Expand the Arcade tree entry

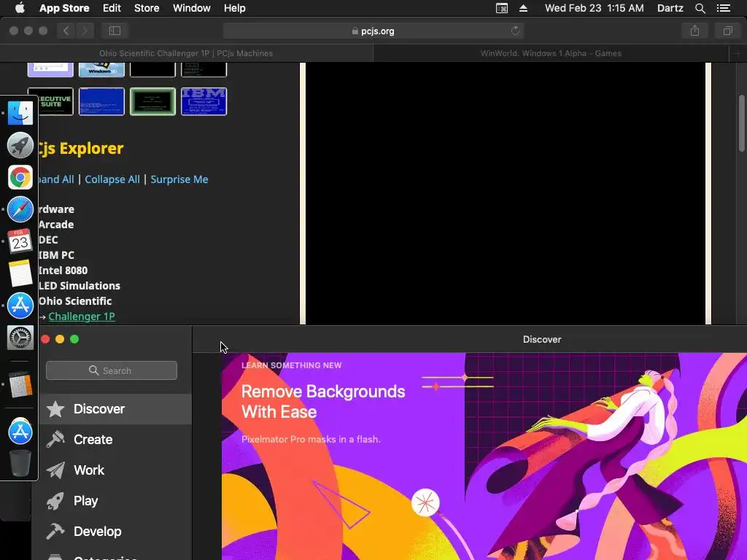coord(56,225)
